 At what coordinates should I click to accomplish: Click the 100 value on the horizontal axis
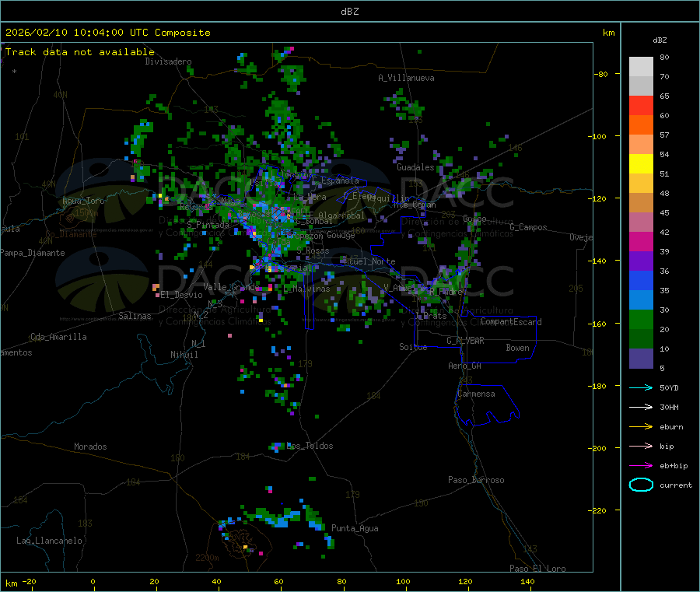tap(403, 581)
